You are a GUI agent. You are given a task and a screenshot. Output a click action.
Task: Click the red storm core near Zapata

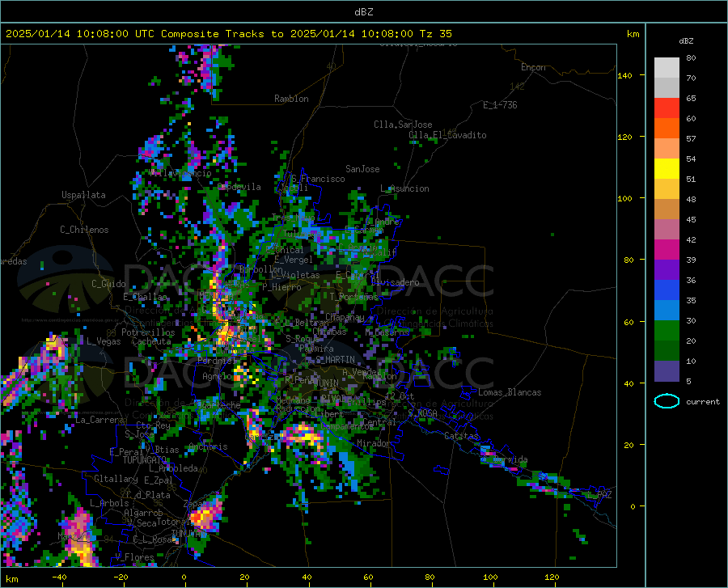[195, 517]
